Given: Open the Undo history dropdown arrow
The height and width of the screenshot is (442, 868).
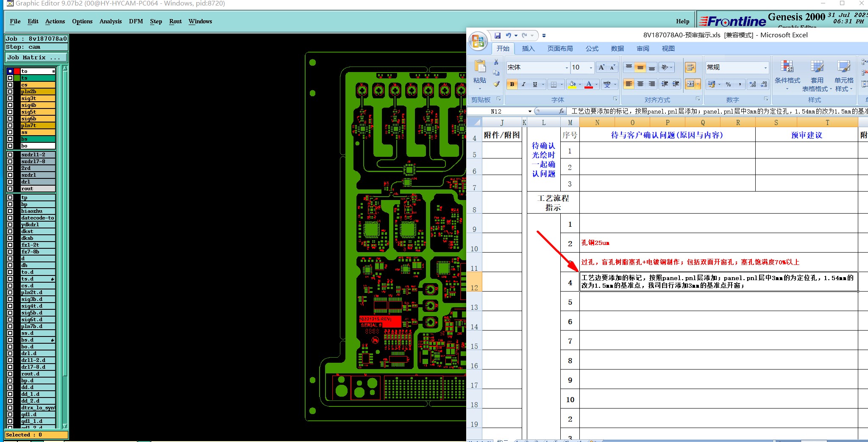Looking at the screenshot, I should click(515, 36).
